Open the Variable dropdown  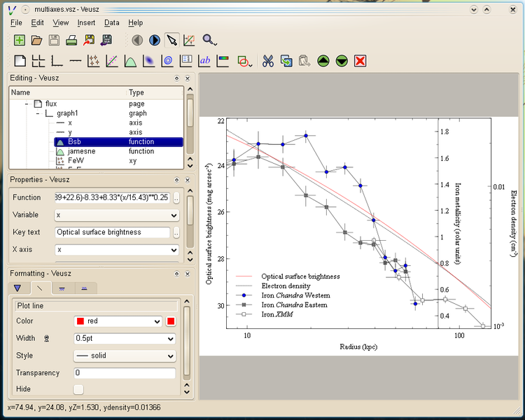point(116,216)
